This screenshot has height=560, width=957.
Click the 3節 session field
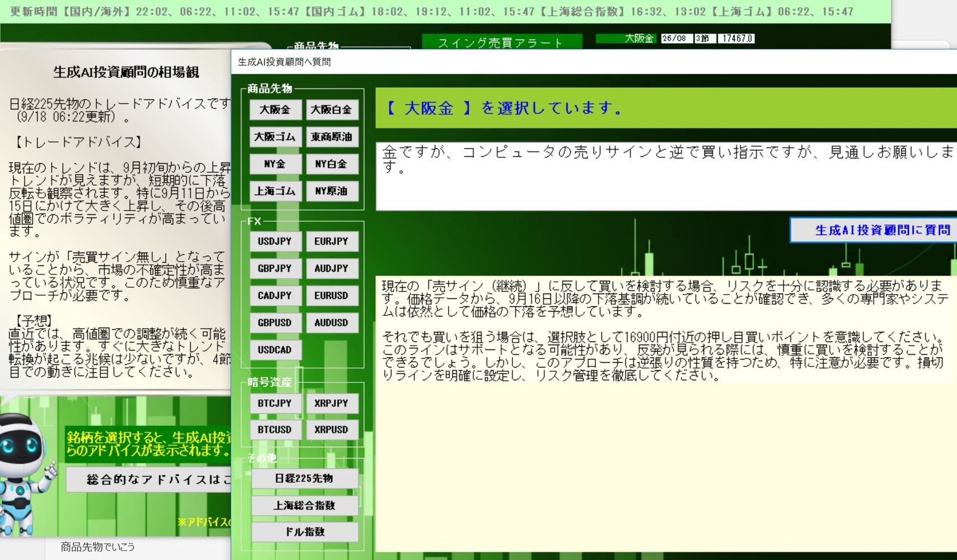[x=705, y=39]
